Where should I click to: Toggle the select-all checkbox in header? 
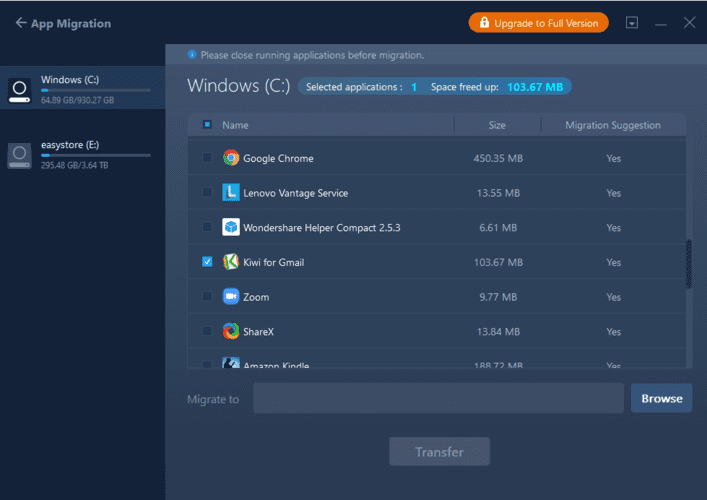point(207,124)
